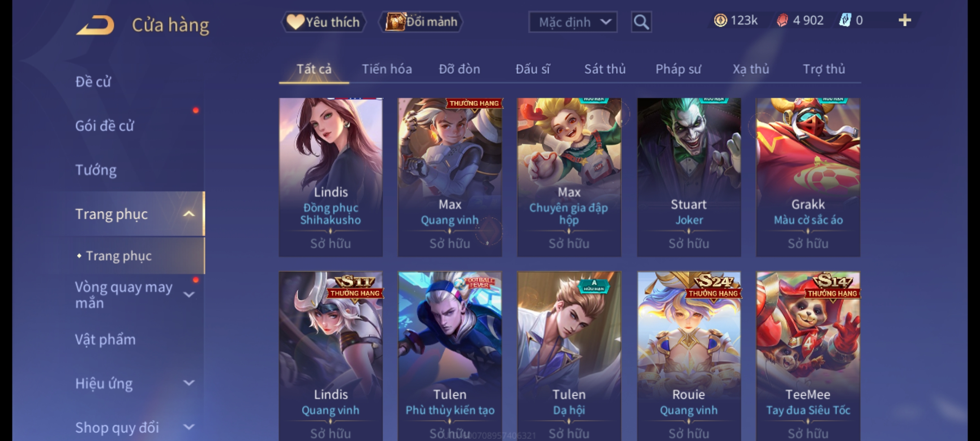Switch to the Sát thủ tab

pos(605,69)
